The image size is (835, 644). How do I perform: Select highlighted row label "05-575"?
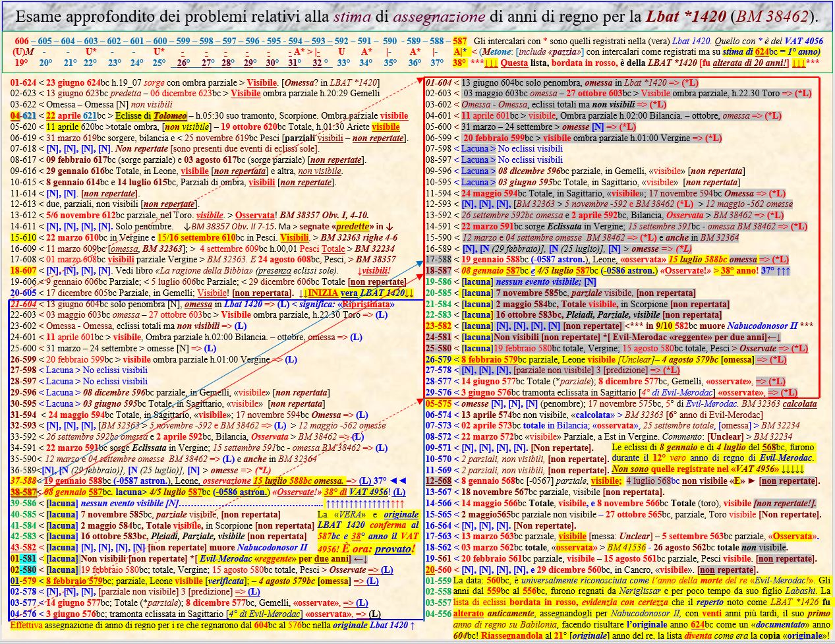tap(439, 403)
